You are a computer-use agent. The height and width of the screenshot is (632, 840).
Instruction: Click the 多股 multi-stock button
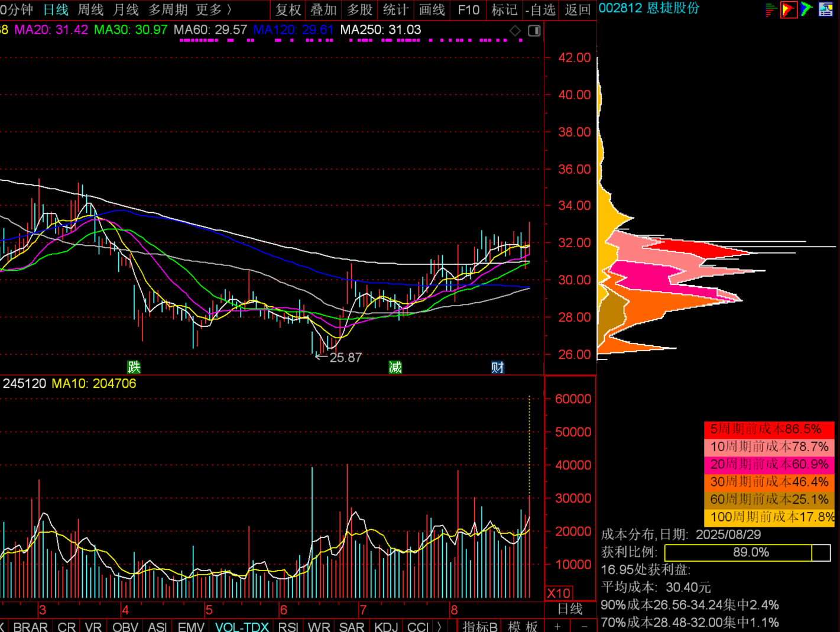coord(360,10)
